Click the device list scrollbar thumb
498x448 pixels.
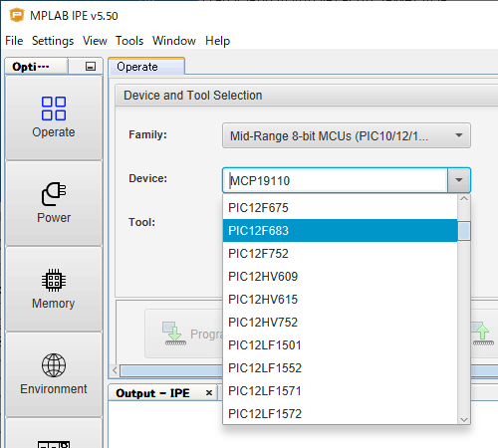[464, 231]
